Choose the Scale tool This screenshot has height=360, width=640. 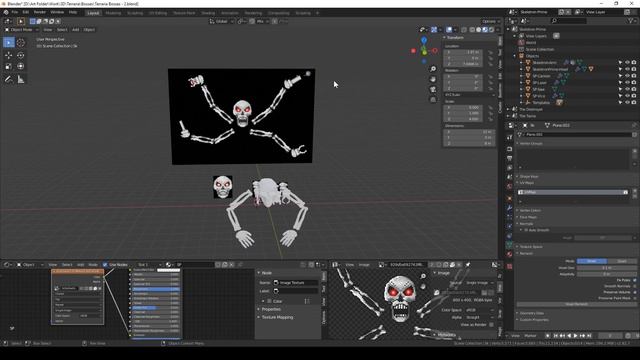click(9, 66)
